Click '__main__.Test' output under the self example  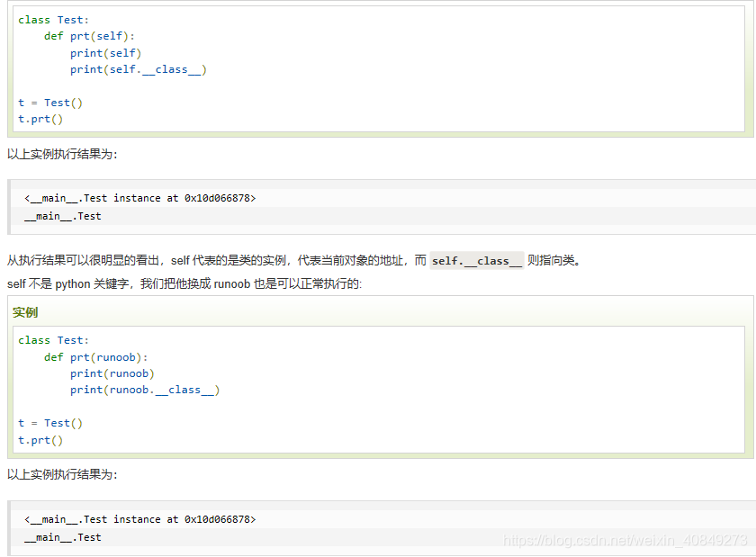(x=63, y=217)
